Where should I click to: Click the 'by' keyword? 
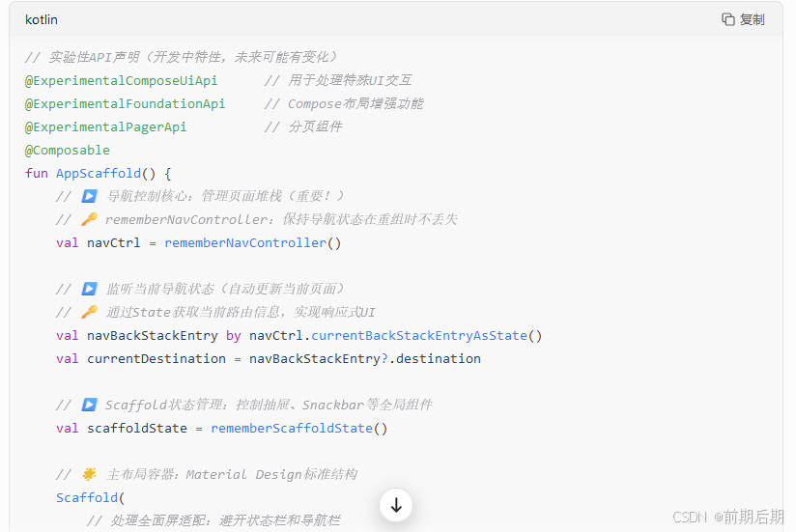click(x=234, y=336)
